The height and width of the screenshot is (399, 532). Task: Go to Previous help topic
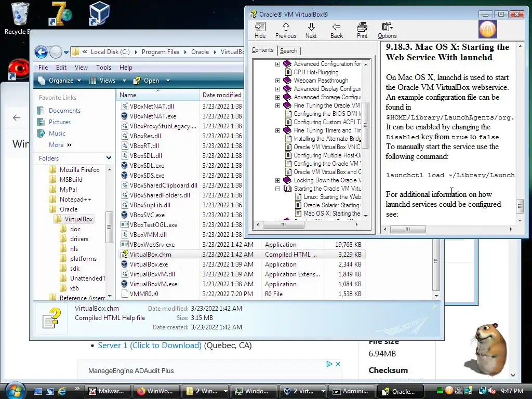[286, 30]
